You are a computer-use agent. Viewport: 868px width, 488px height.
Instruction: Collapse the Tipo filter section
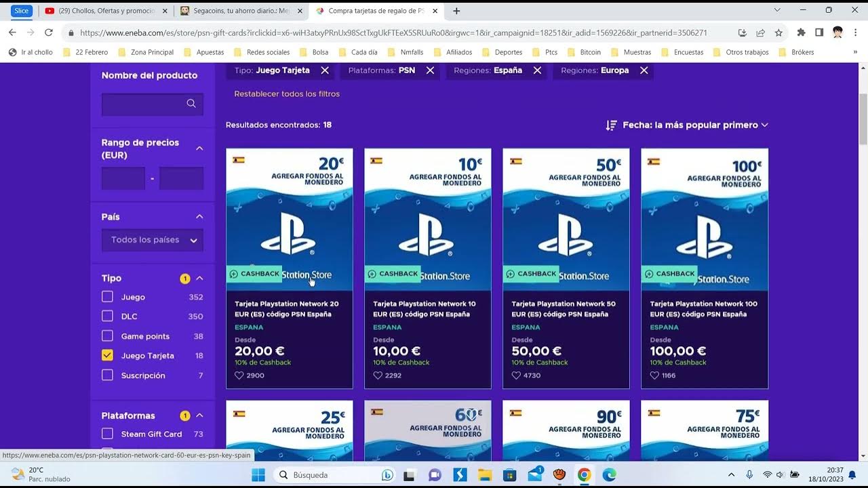(x=199, y=279)
